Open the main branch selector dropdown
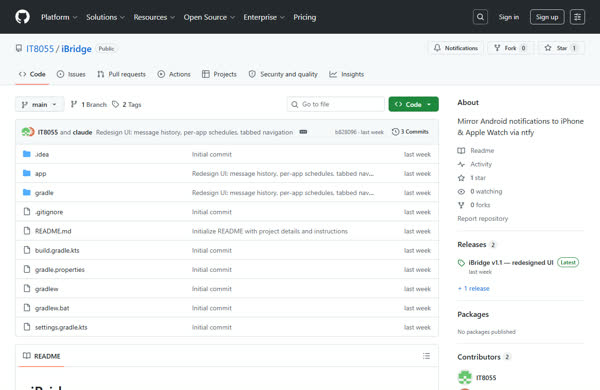 (39, 104)
